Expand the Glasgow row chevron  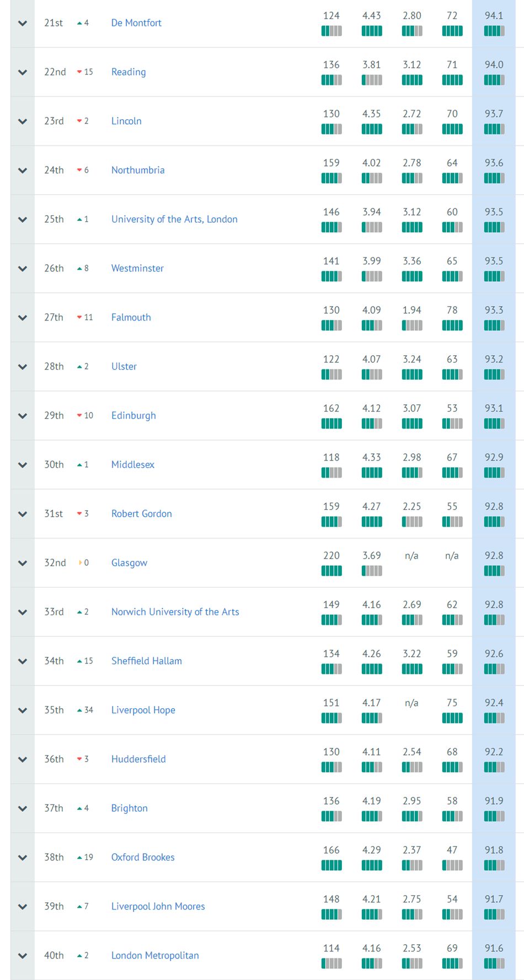point(23,563)
